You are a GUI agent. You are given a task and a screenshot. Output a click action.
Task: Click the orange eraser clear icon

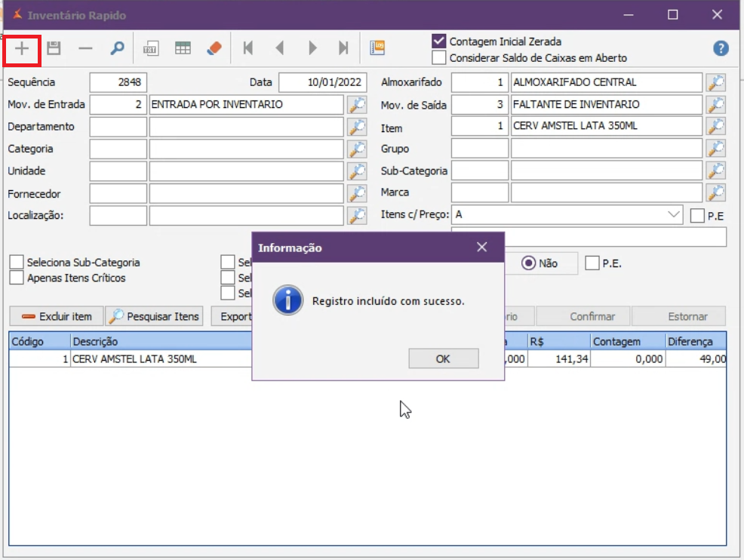pos(214,48)
